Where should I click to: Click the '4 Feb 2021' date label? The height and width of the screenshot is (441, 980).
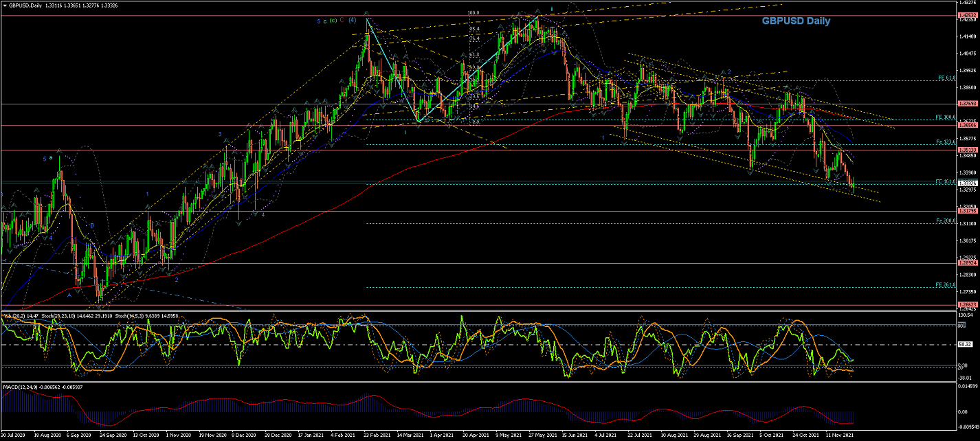pyautogui.click(x=344, y=436)
